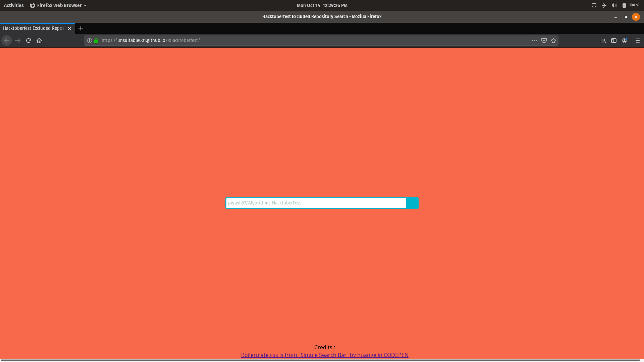Show site information for the URL
Screen dimensions: 644x362
[x=90, y=41]
